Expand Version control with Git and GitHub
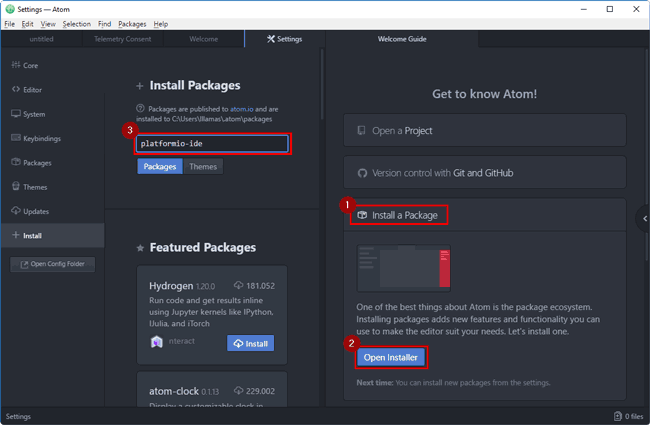The width and height of the screenshot is (650, 425). [x=485, y=173]
